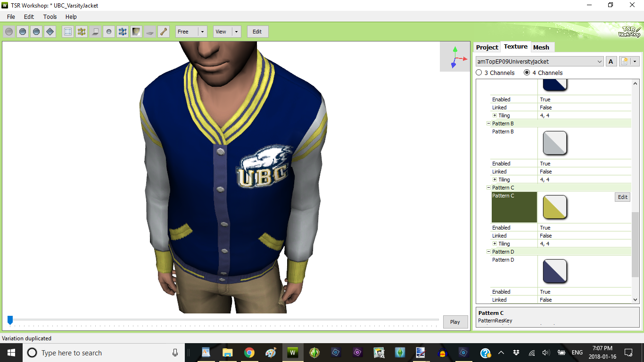Open File Explorer from the taskbar
This screenshot has height=362, width=644.
(x=228, y=353)
